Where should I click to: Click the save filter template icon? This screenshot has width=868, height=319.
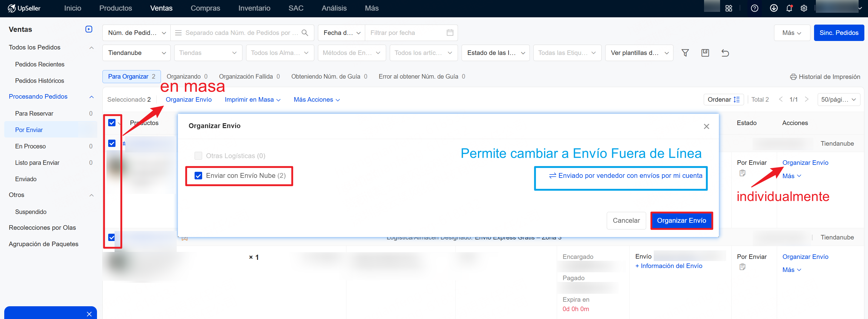705,53
